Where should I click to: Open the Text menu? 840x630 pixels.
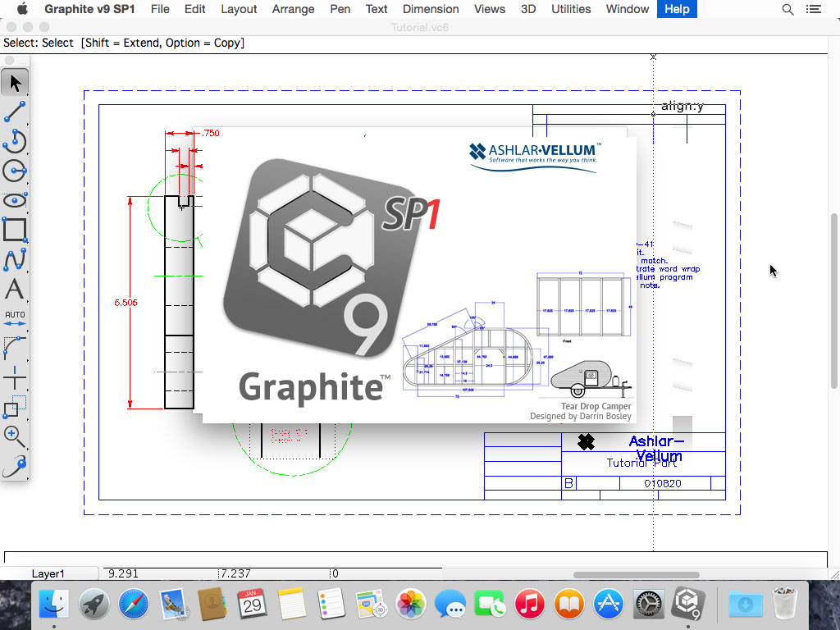pyautogui.click(x=376, y=9)
